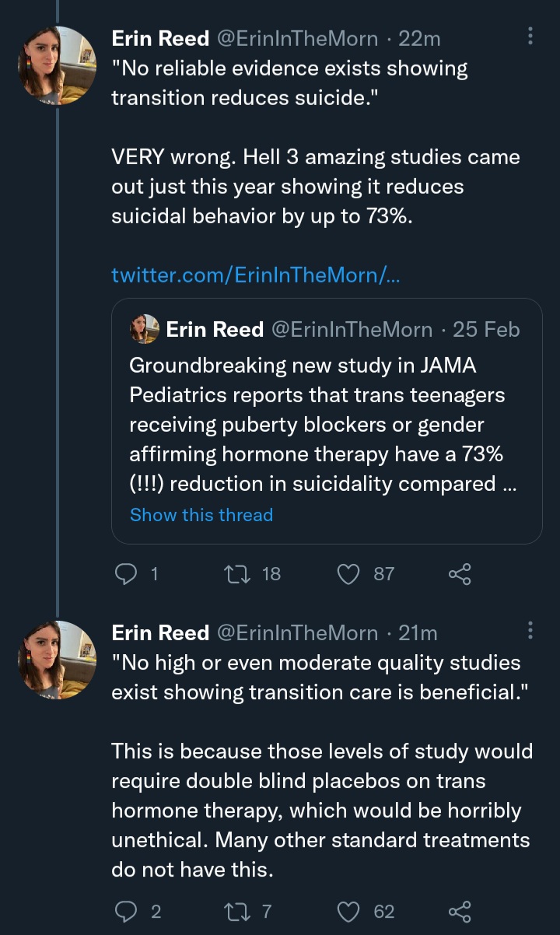Like the second tweet with 62 likes
This screenshot has width=560, height=935.
(349, 911)
